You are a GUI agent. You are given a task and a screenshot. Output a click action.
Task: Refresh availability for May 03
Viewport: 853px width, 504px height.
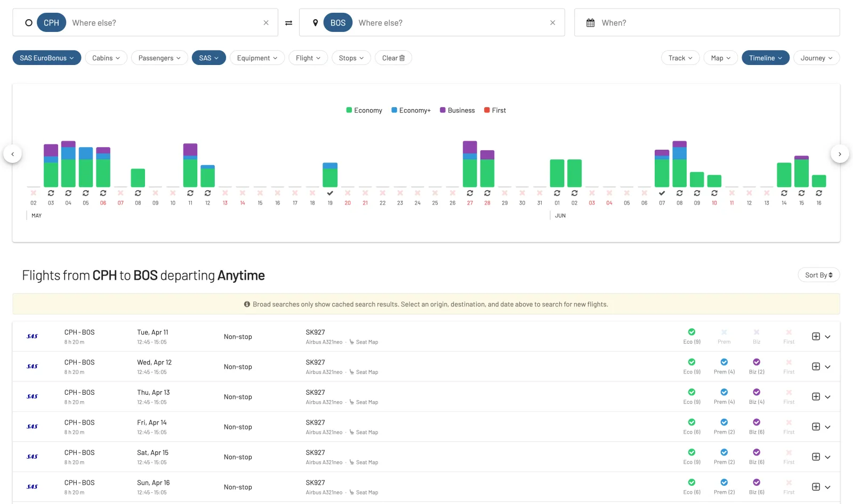tap(51, 193)
